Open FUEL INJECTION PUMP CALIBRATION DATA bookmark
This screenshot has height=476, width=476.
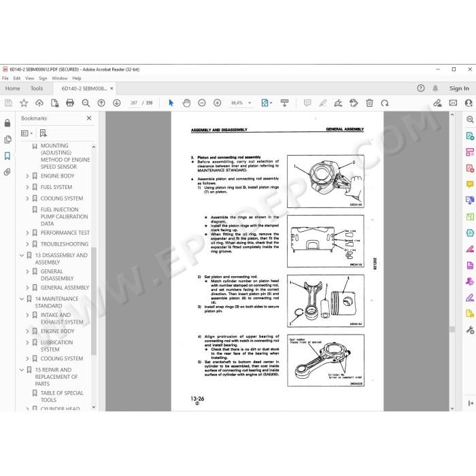pyautogui.click(x=64, y=216)
